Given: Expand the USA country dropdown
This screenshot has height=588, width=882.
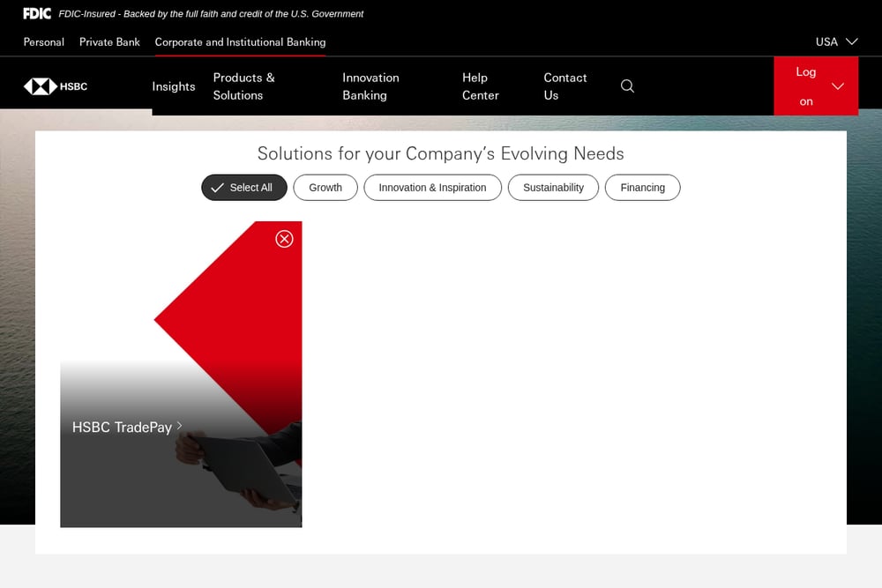Looking at the screenshot, I should pyautogui.click(x=836, y=41).
